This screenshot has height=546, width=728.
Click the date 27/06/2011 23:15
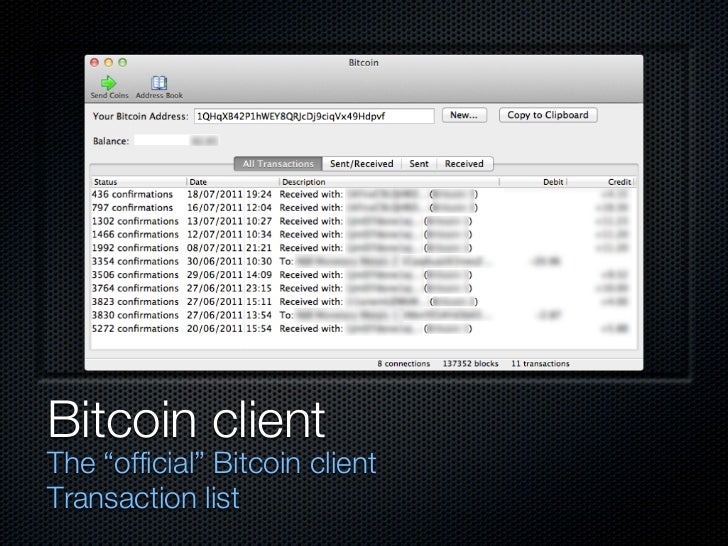pos(229,288)
